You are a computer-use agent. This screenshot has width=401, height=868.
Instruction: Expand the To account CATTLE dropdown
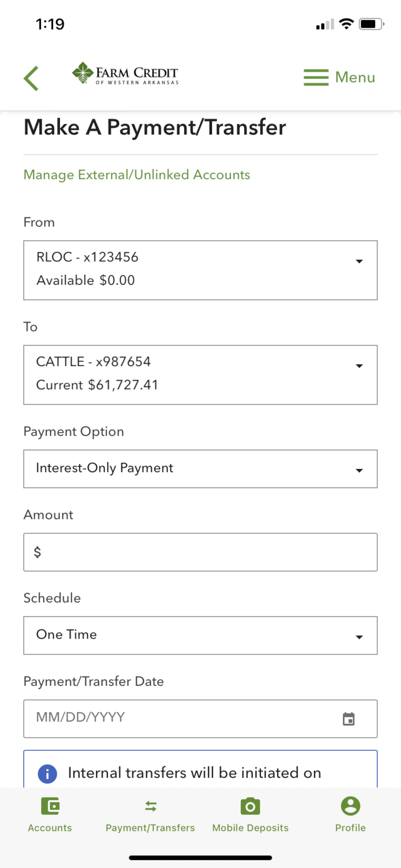click(x=200, y=375)
